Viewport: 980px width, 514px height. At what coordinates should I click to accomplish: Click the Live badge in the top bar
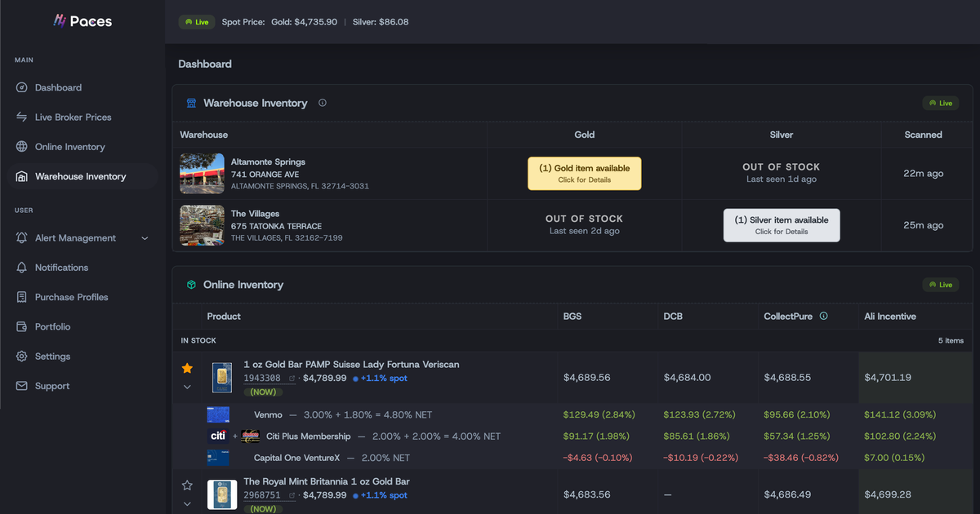[197, 22]
